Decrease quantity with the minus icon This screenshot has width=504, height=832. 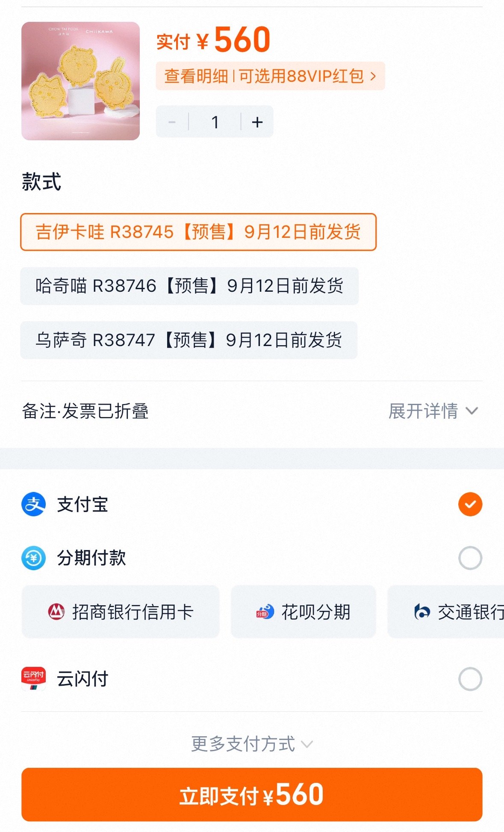pos(172,122)
